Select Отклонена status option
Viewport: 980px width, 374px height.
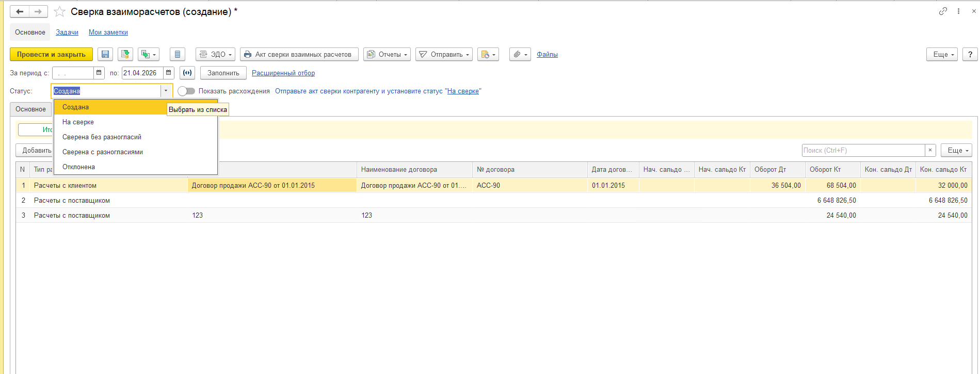(x=136, y=167)
